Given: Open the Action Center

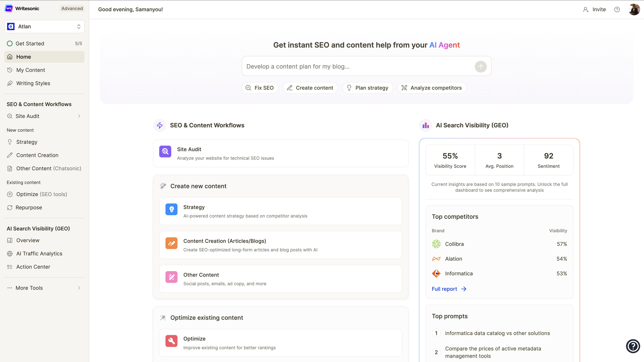Looking at the screenshot, I should tap(33, 267).
